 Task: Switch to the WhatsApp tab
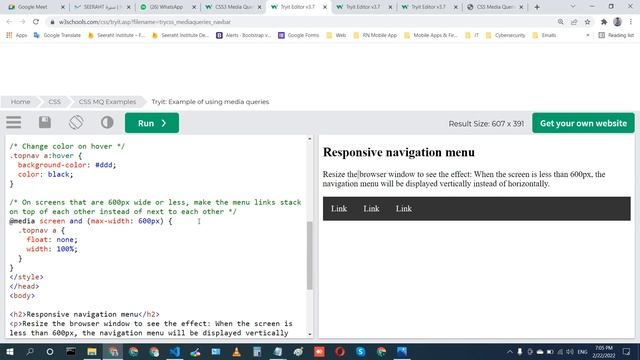[x=166, y=7]
